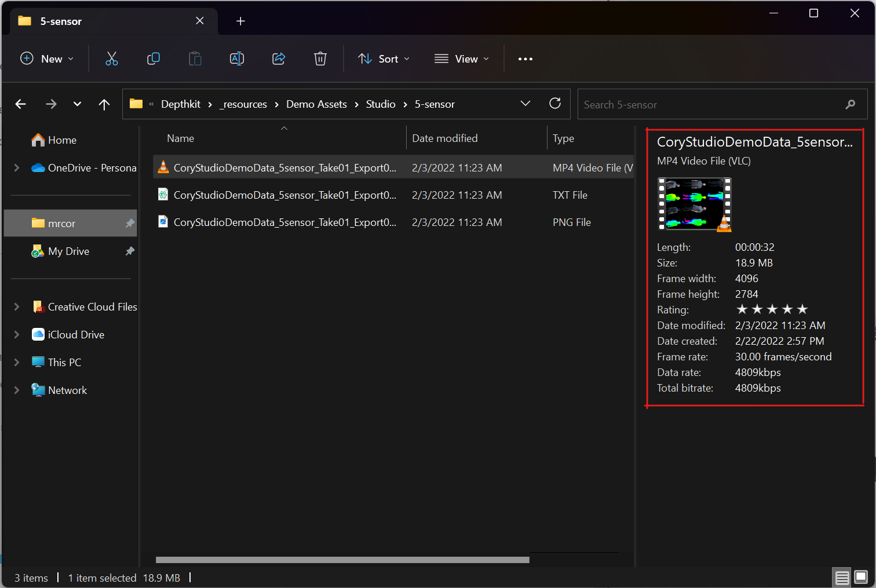Set rating to five stars

pos(802,309)
